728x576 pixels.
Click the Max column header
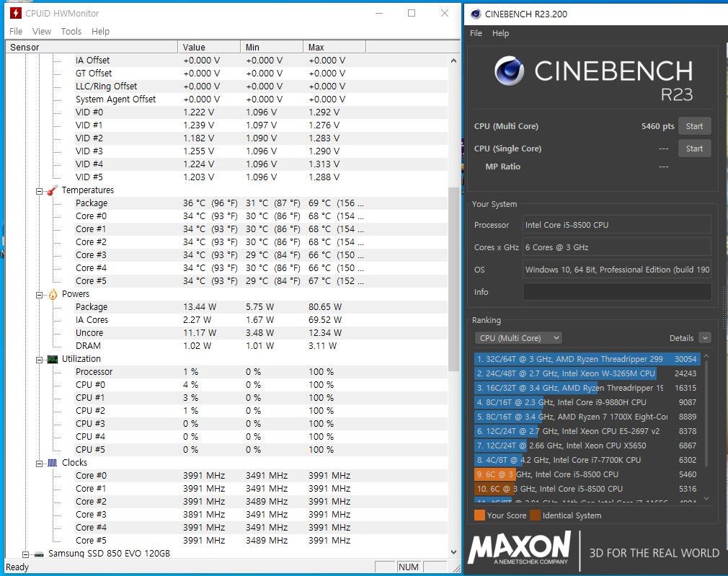[334, 47]
